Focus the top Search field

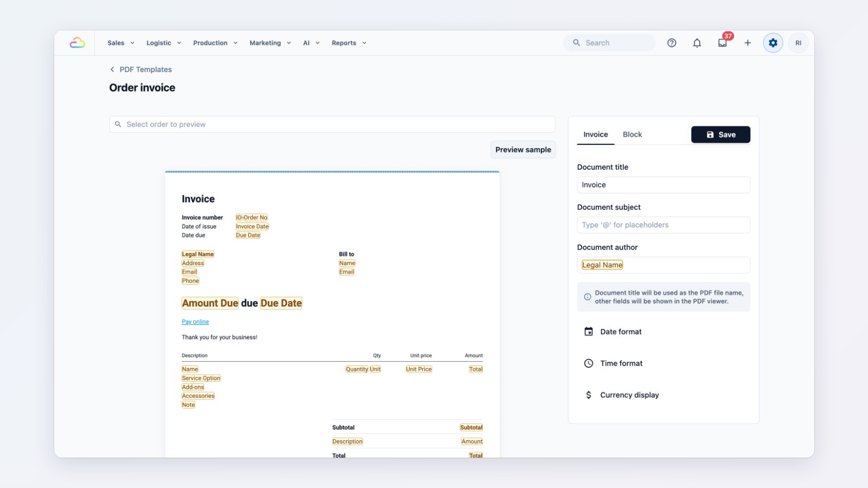pos(610,43)
